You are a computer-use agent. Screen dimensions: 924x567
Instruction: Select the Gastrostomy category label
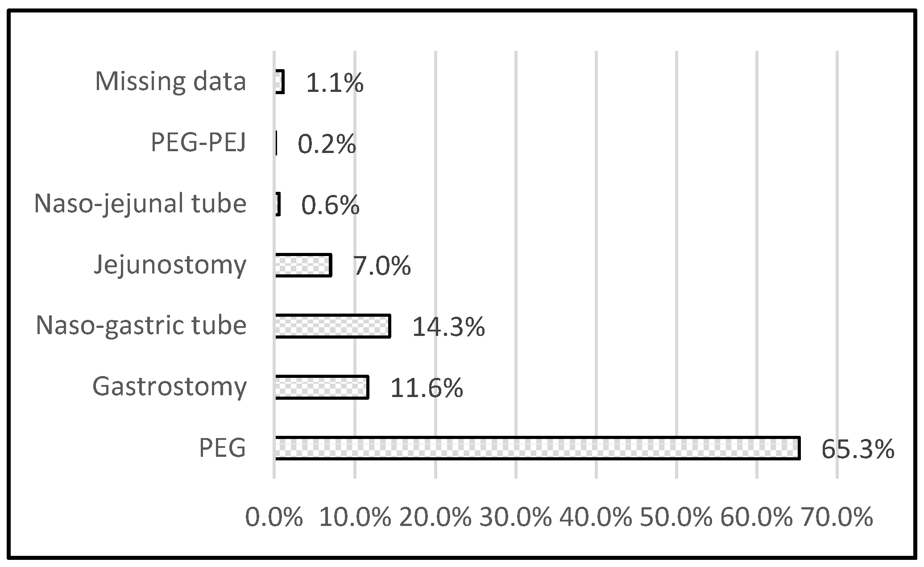pos(170,386)
